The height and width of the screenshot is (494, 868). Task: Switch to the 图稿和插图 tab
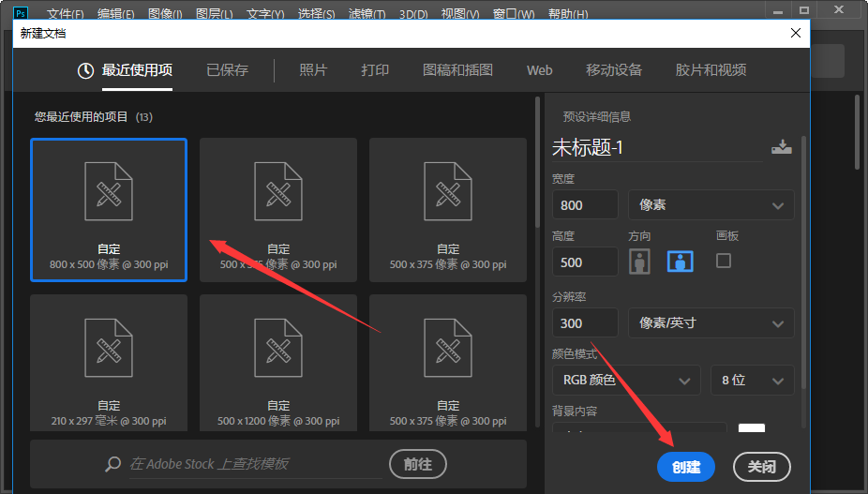(457, 70)
